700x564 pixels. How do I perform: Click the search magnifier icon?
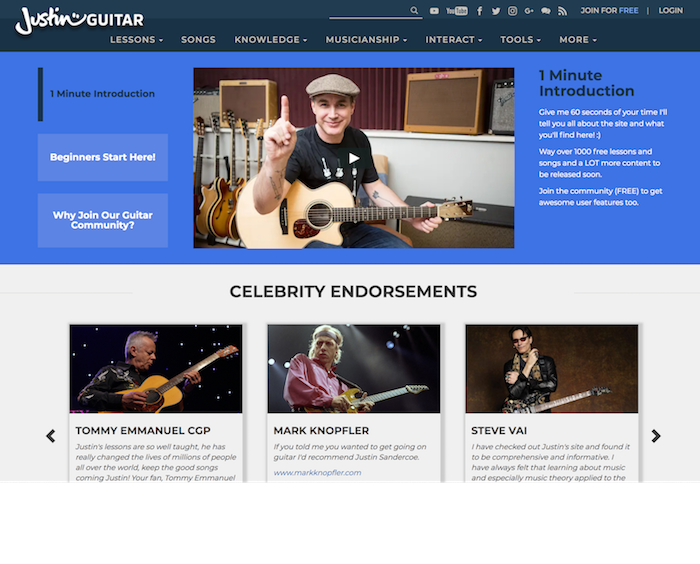coord(414,10)
